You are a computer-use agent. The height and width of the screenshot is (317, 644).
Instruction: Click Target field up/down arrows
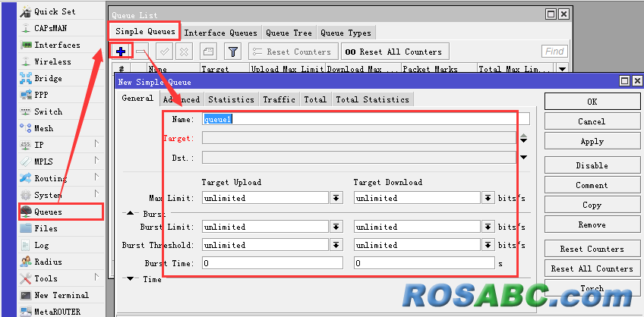point(524,138)
